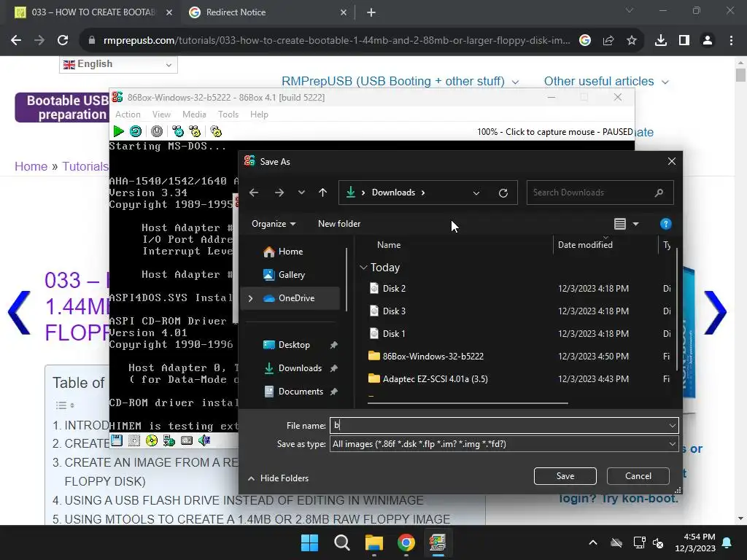Click the CD-ROM disc icon in 86Box status bar
The width and height of the screenshot is (747, 560).
tap(152, 440)
